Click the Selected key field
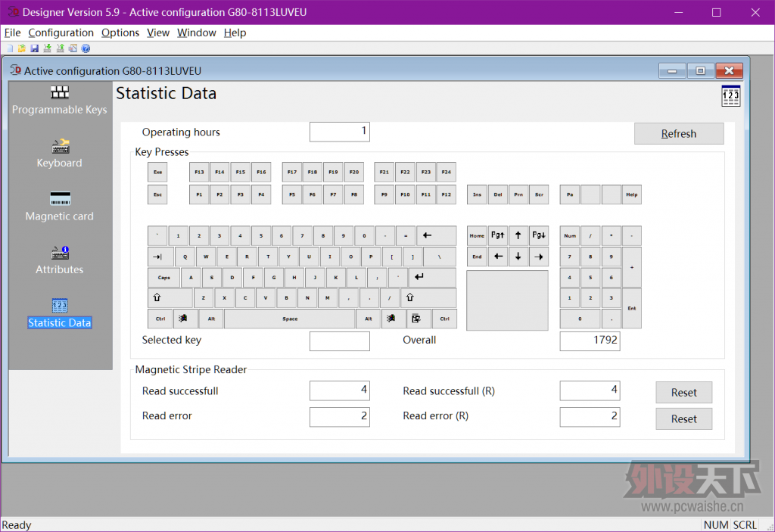 (x=340, y=341)
